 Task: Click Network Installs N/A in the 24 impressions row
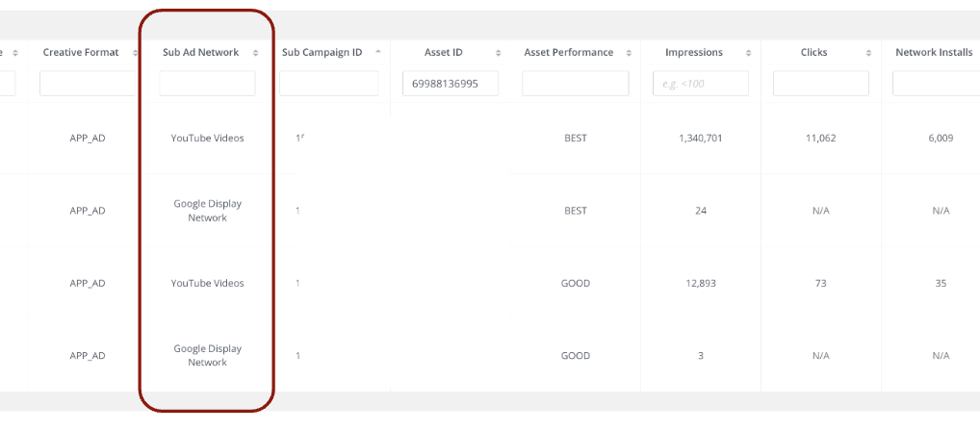coord(941,211)
